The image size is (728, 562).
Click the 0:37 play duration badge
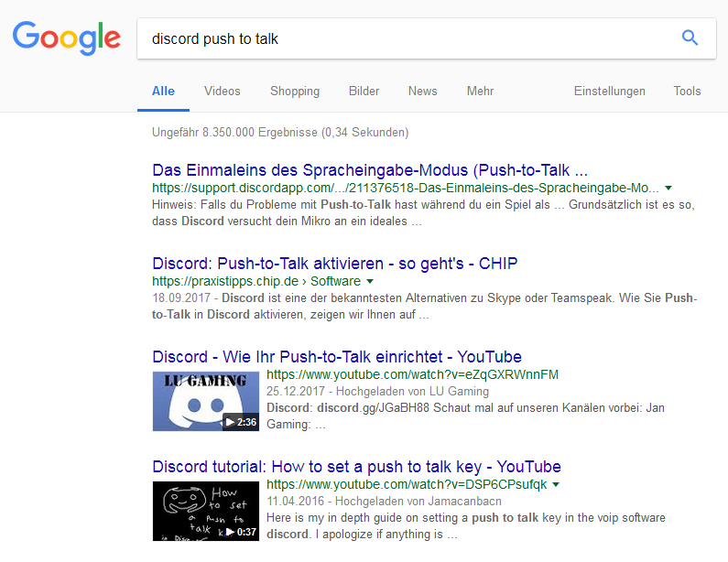tap(241, 532)
